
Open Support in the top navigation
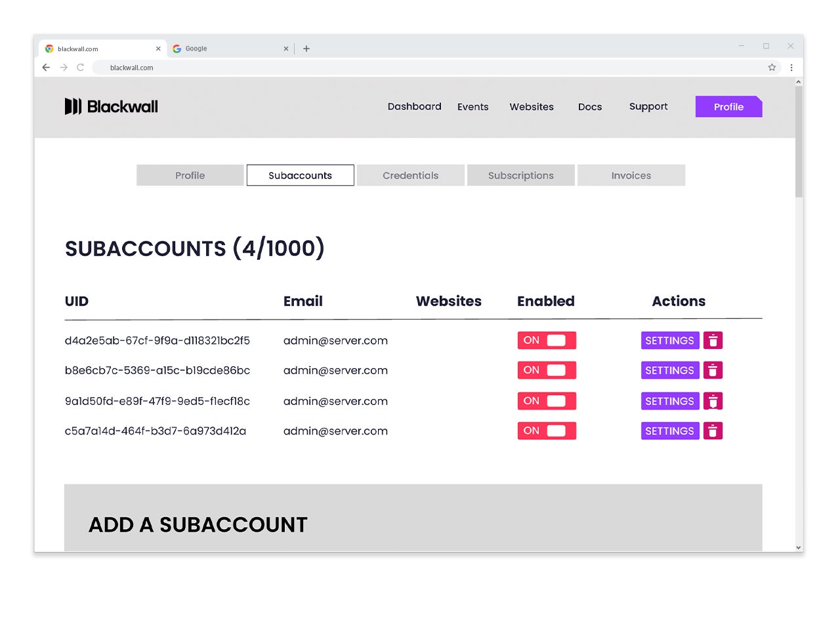point(648,106)
